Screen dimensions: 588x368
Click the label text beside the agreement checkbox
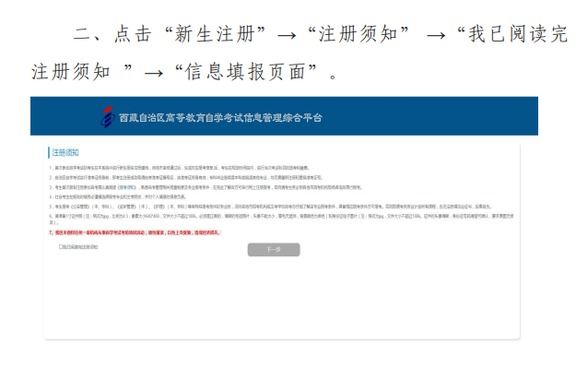point(80,247)
